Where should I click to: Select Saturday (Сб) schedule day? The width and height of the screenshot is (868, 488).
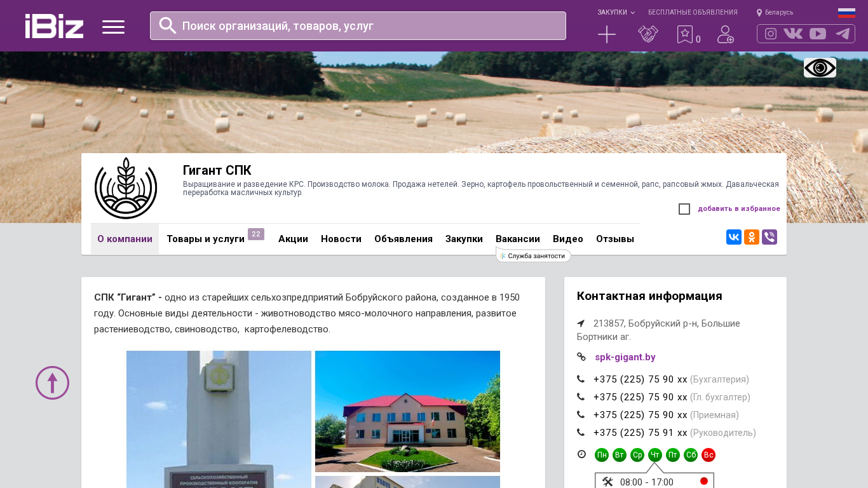click(x=691, y=455)
